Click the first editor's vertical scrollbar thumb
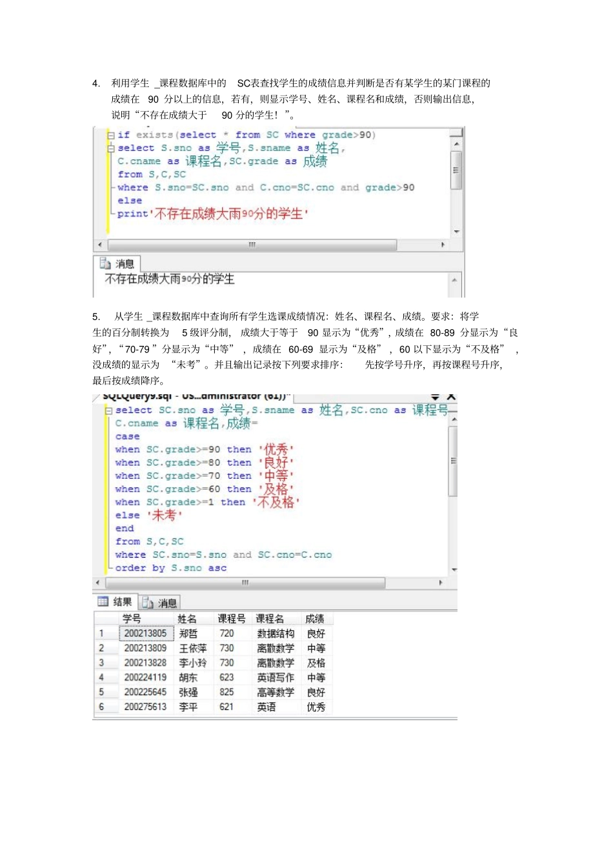This screenshot has width=613, height=868. point(456,170)
